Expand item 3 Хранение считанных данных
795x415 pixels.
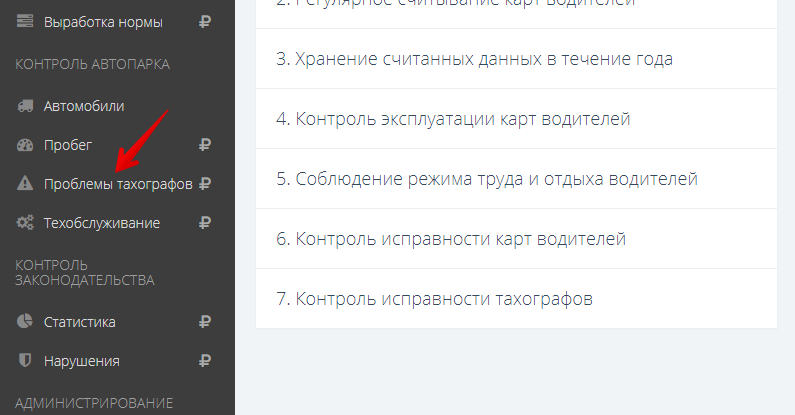[x=516, y=59]
